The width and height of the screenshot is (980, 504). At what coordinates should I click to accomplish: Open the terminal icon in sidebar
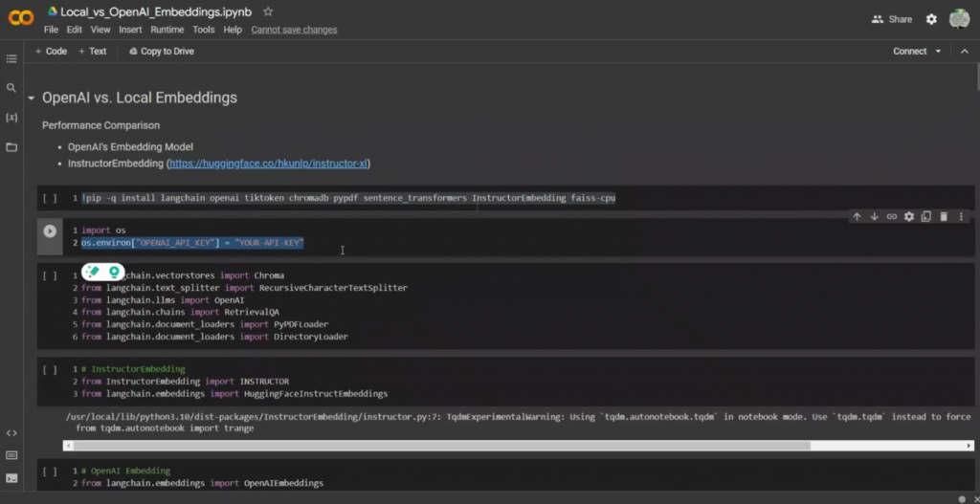(x=11, y=478)
